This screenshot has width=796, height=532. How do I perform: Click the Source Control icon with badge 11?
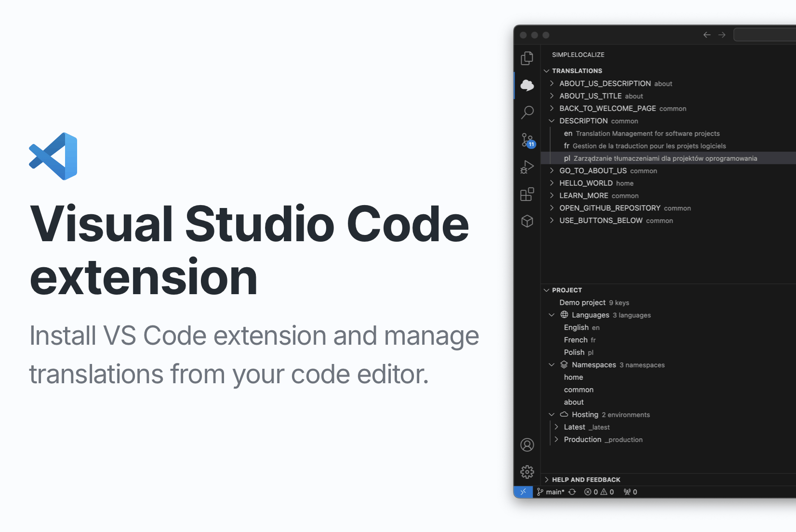coord(527,140)
